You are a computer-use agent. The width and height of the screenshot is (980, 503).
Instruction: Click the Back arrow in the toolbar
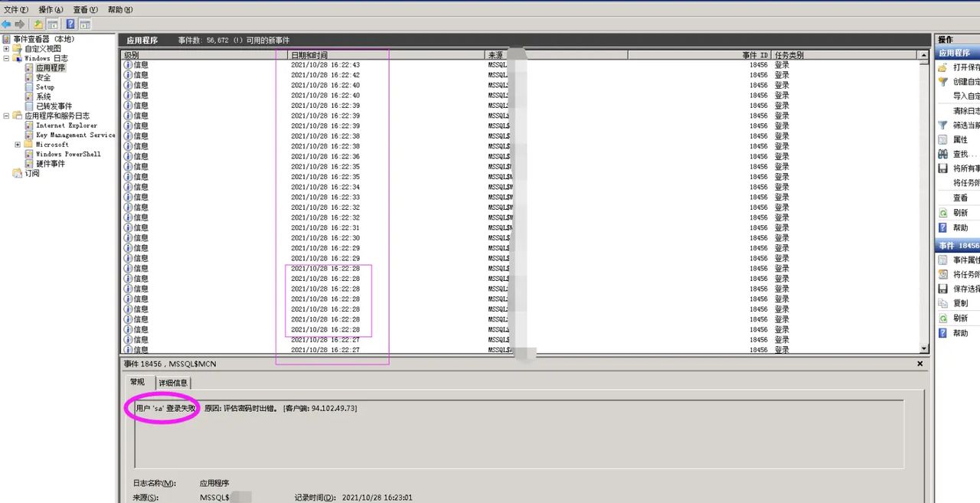coord(6,24)
